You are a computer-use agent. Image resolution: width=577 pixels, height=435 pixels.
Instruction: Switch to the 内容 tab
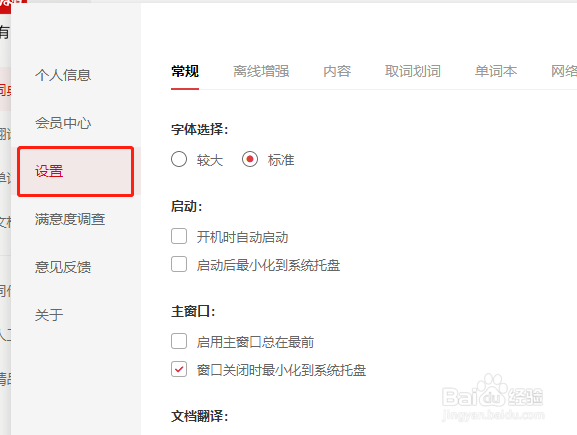pyautogui.click(x=337, y=71)
